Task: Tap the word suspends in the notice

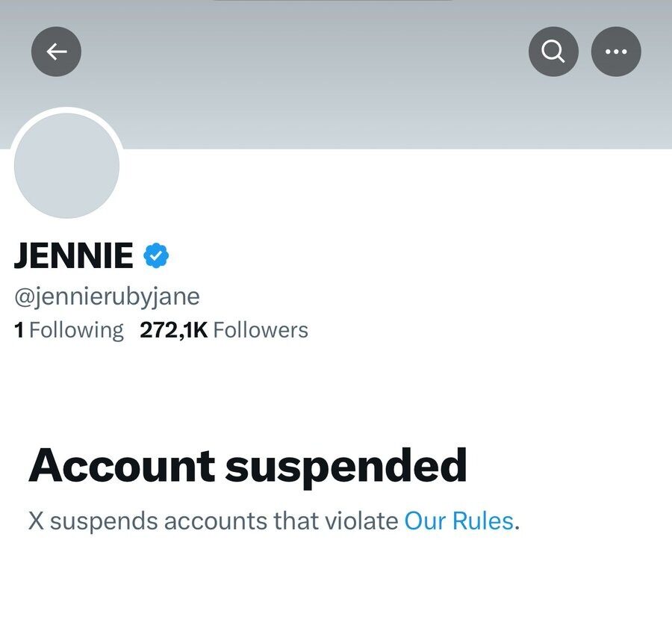Action: coord(104,521)
